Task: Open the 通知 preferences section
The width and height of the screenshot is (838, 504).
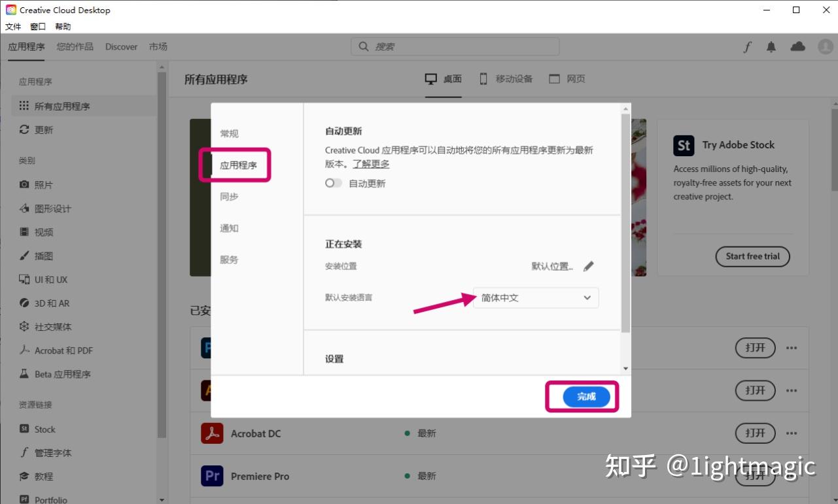Action: point(229,228)
